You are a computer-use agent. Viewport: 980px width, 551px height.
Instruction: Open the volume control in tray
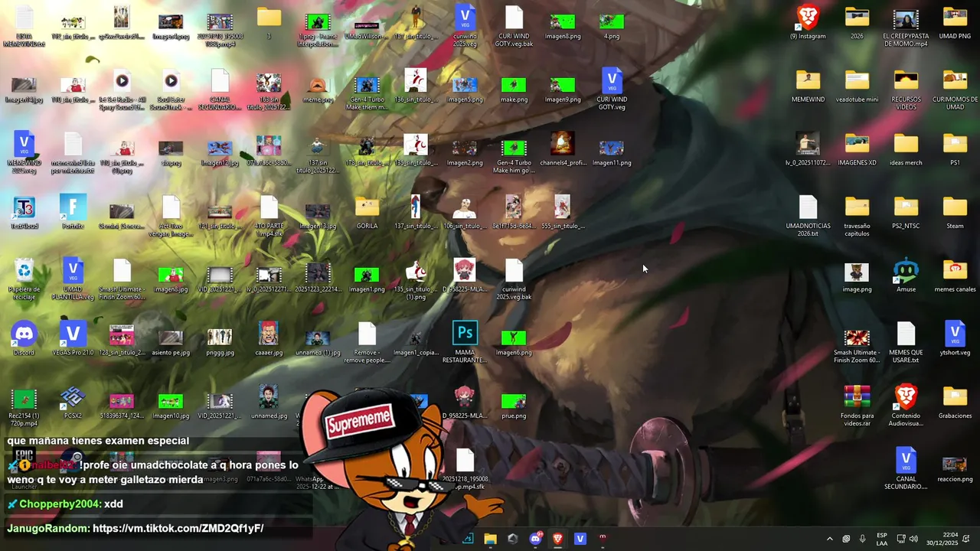tap(913, 539)
